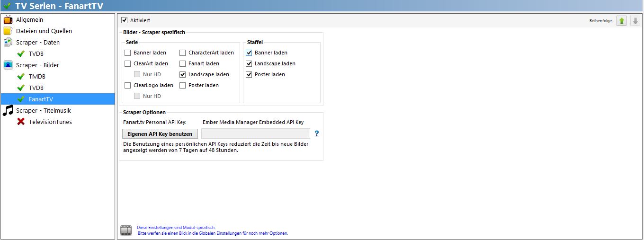Click the Scraper - Bilder picture icon

click(x=8, y=65)
